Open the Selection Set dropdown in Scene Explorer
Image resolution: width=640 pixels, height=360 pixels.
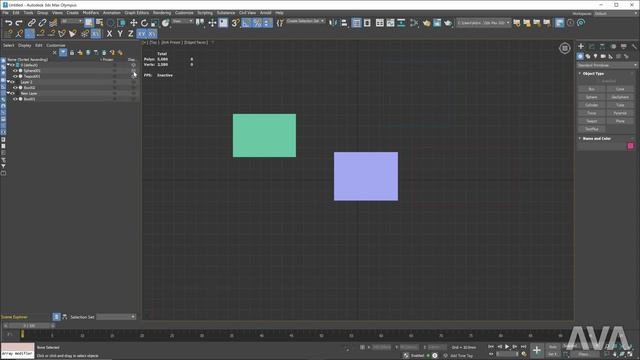click(116, 317)
